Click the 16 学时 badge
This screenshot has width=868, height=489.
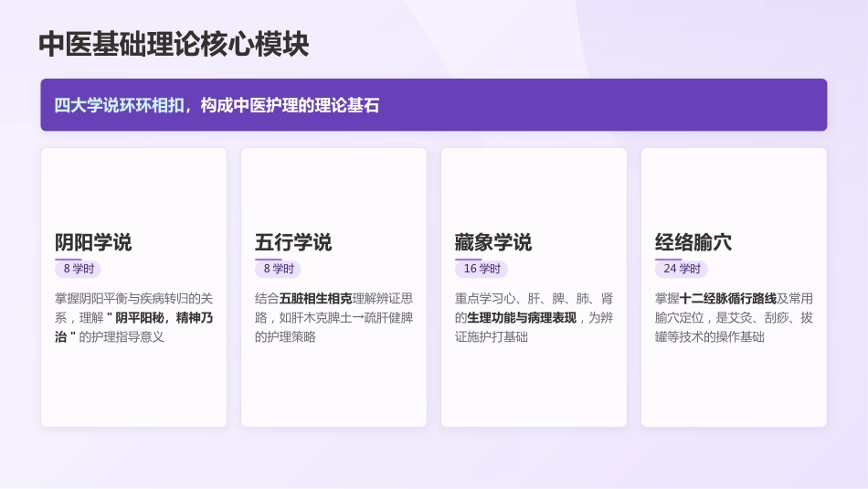point(482,269)
